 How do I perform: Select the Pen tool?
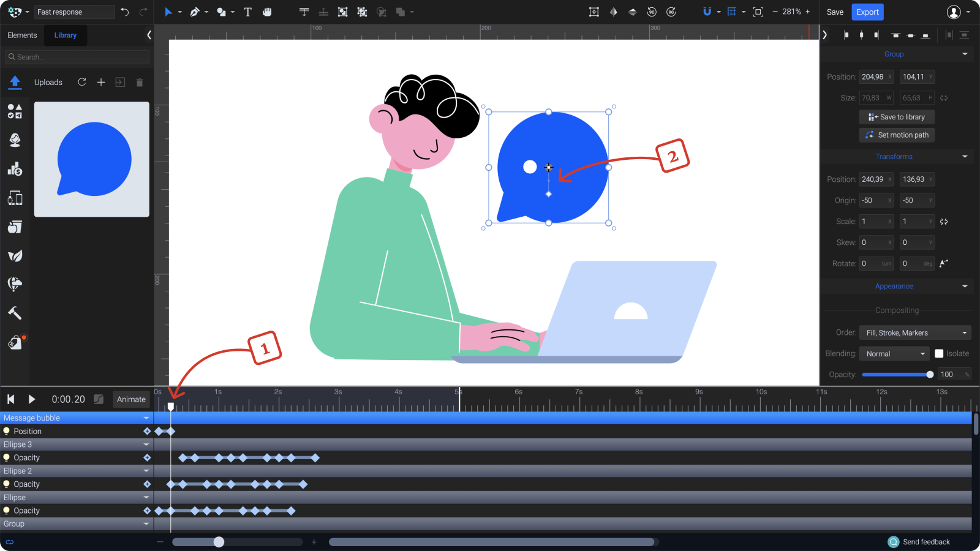pos(193,12)
